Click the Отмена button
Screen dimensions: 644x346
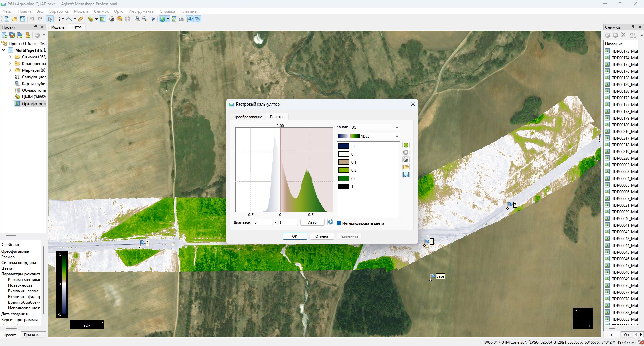[x=322, y=236]
